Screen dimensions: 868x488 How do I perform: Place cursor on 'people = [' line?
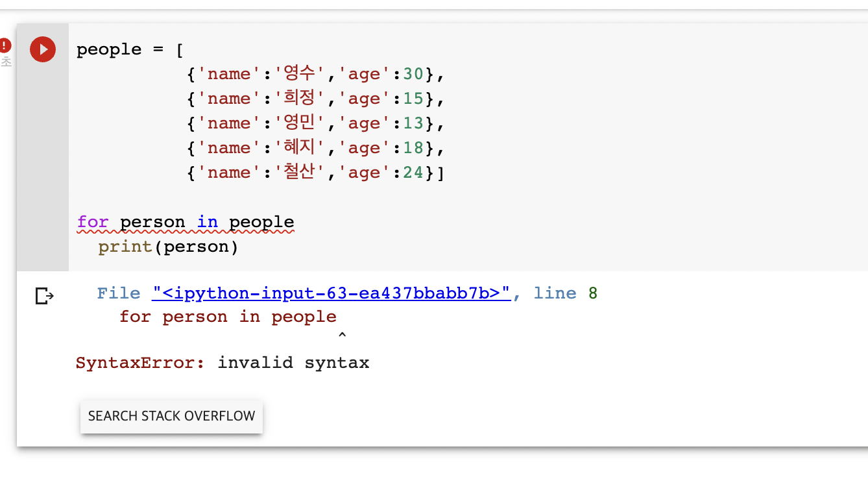pos(130,49)
